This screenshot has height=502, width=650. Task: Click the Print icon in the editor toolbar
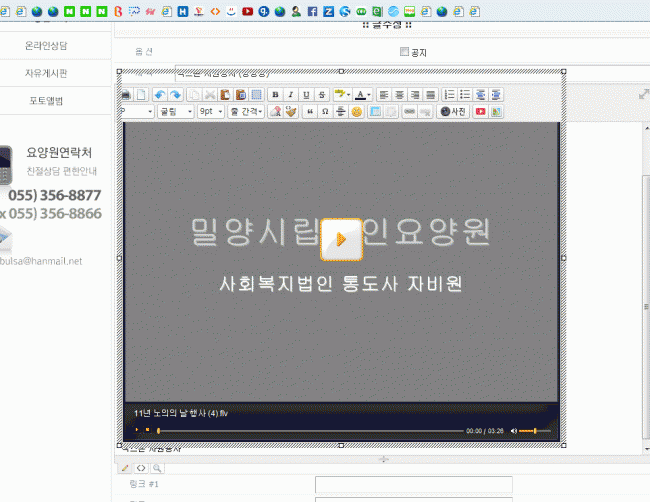[x=126, y=95]
